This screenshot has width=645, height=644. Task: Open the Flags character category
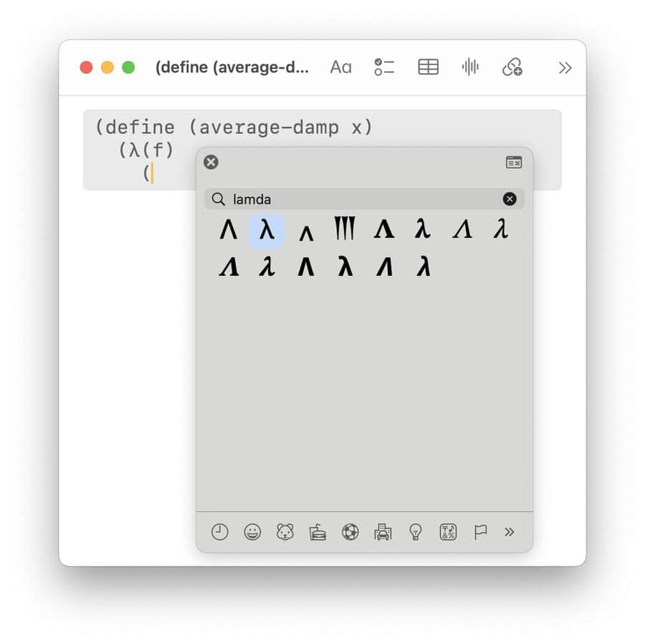(x=480, y=532)
